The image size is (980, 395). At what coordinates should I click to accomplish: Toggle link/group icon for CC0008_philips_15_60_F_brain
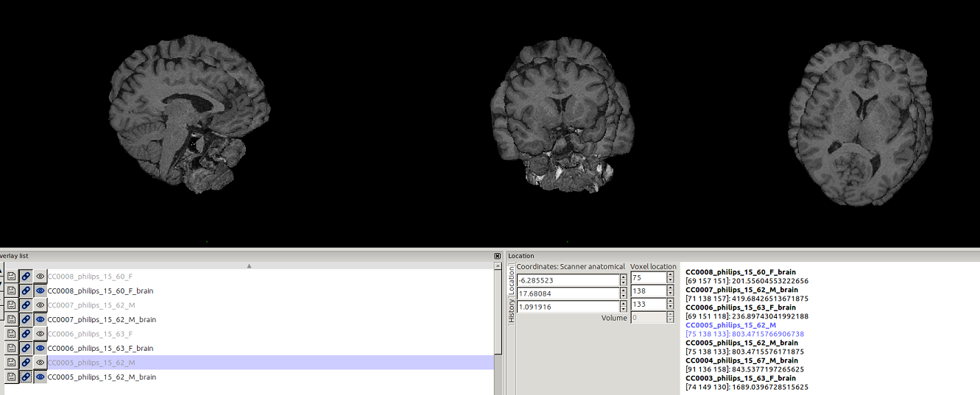point(26,291)
